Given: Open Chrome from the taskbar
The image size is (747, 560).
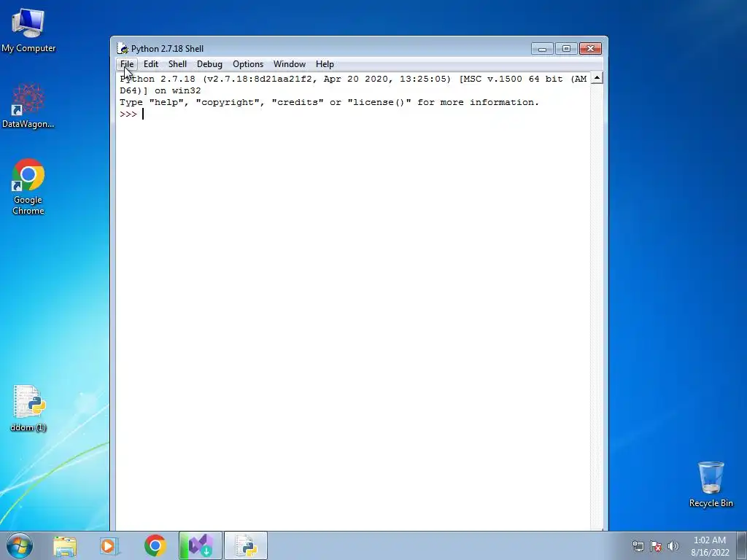Looking at the screenshot, I should (155, 545).
